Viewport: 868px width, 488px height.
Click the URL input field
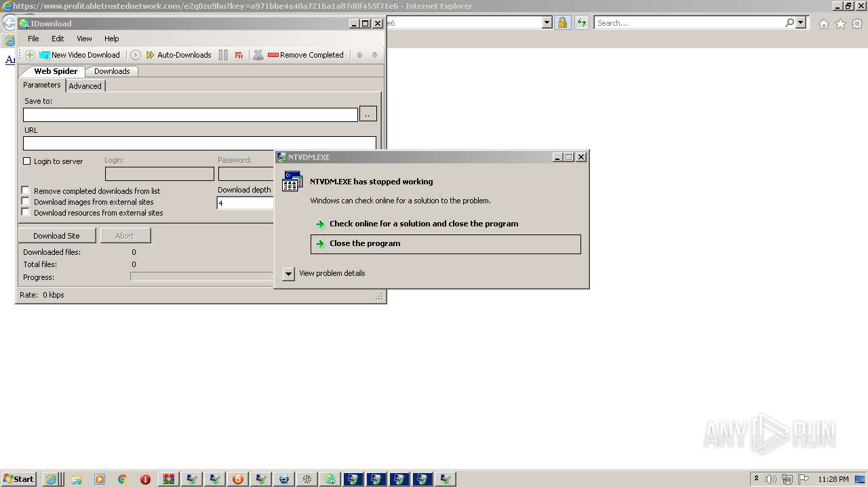pyautogui.click(x=199, y=143)
